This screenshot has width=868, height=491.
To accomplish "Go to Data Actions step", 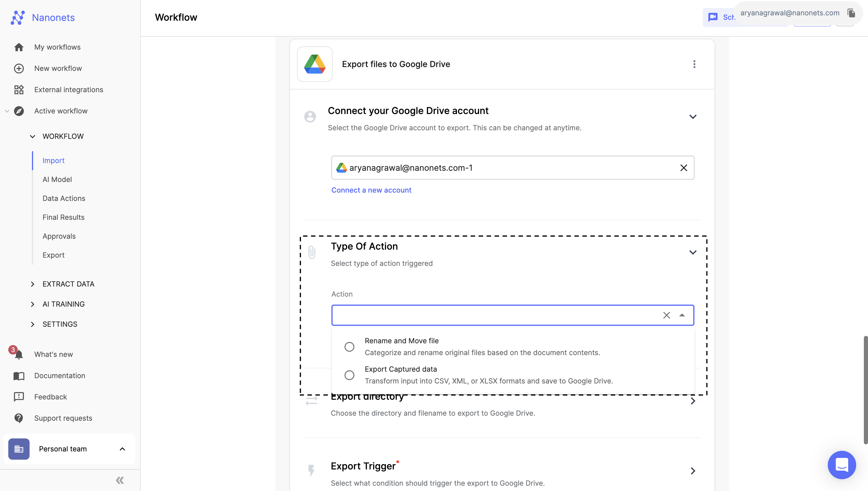I will (64, 198).
